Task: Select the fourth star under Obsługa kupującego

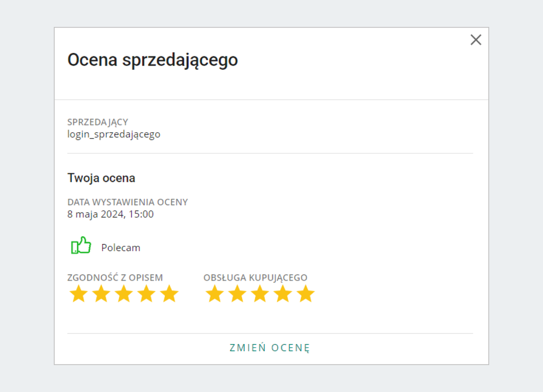Action: point(282,293)
